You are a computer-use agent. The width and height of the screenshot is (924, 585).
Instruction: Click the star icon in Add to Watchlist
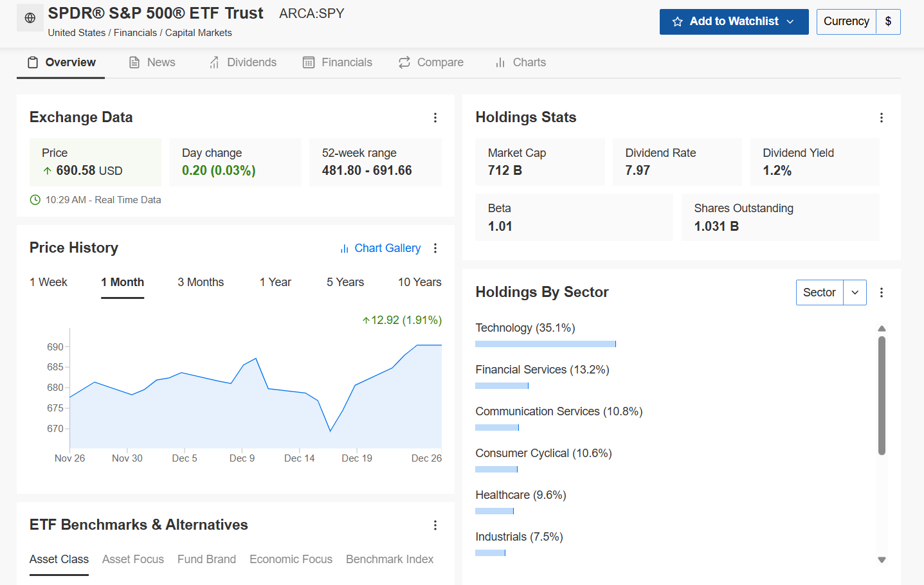pos(677,22)
